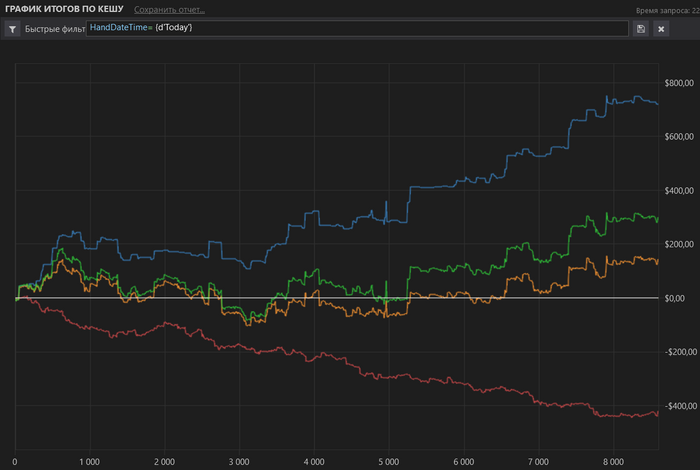Click the 6 000 hands axis label
The height and width of the screenshot is (470, 700).
click(x=464, y=462)
